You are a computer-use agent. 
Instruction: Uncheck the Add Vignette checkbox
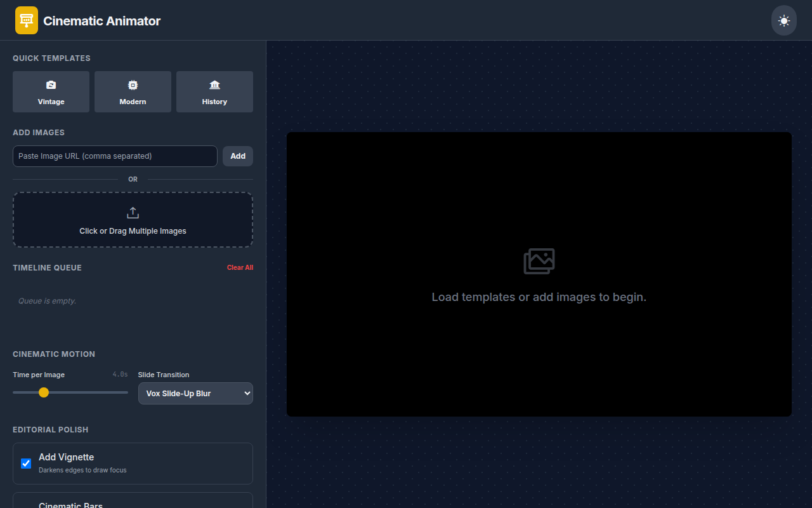(x=26, y=463)
